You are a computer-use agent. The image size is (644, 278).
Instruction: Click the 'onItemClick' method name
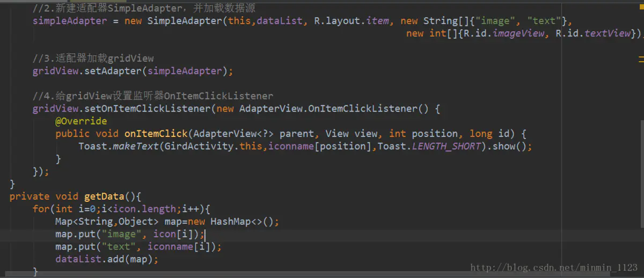pyautogui.click(x=156, y=134)
